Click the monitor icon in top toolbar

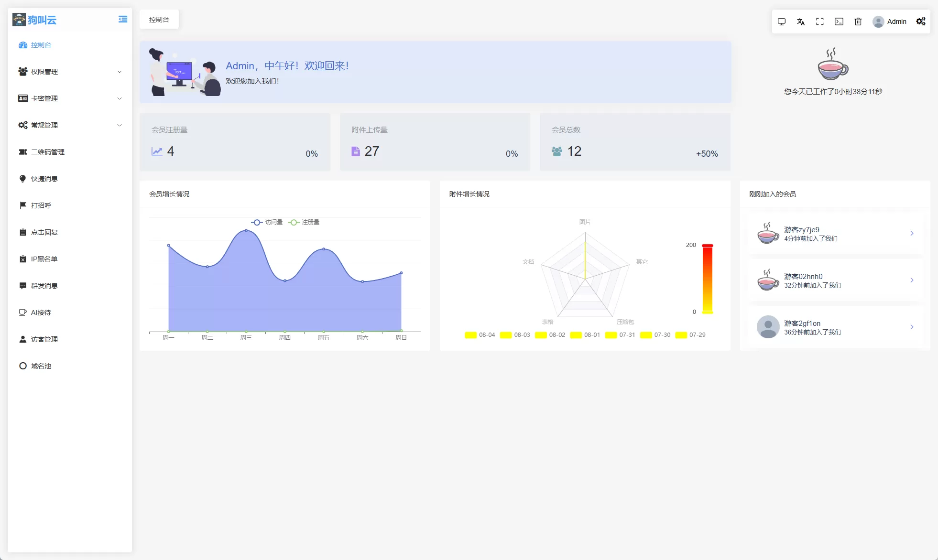(782, 22)
